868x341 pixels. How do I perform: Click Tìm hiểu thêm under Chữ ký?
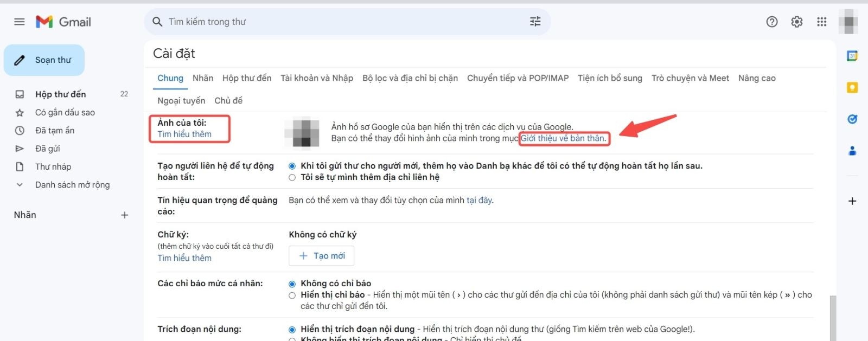click(184, 258)
